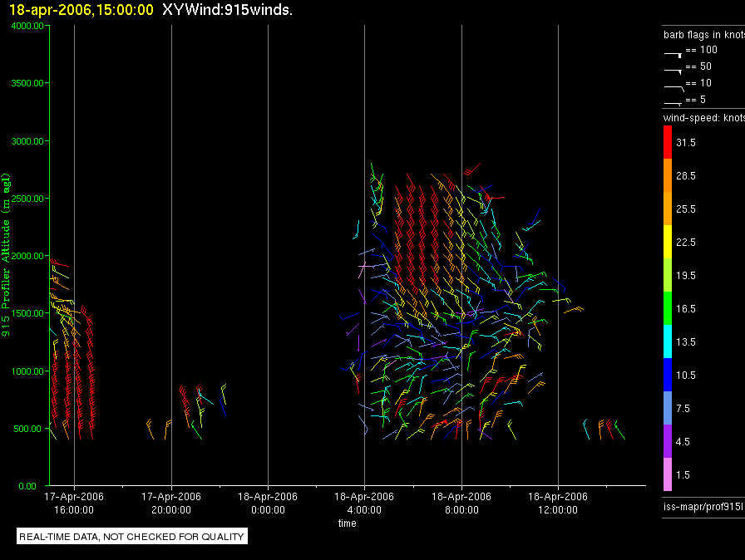Click the yellow 22.5 knot color swatch
745x560 pixels.
[668, 242]
